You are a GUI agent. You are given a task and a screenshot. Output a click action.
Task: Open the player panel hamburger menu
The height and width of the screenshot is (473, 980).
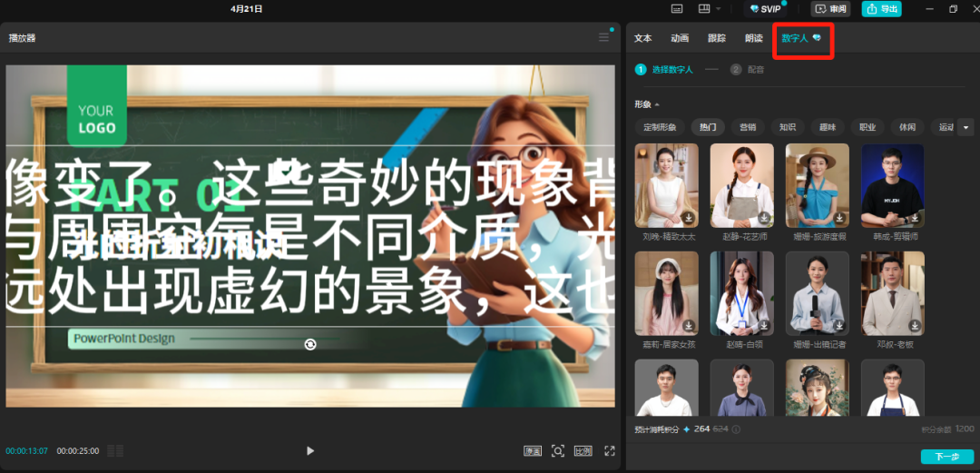click(603, 37)
